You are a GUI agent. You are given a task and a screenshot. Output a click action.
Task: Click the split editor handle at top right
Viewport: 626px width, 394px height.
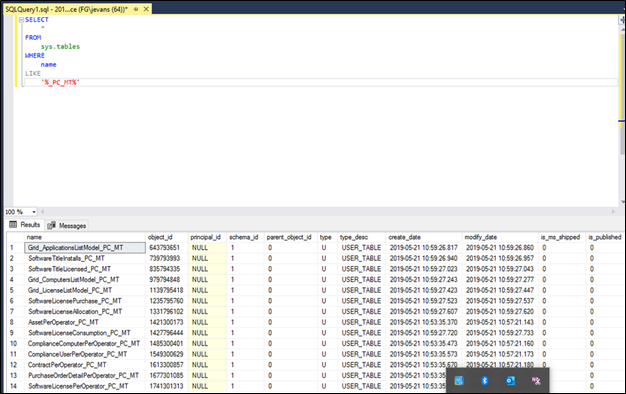[x=622, y=20]
